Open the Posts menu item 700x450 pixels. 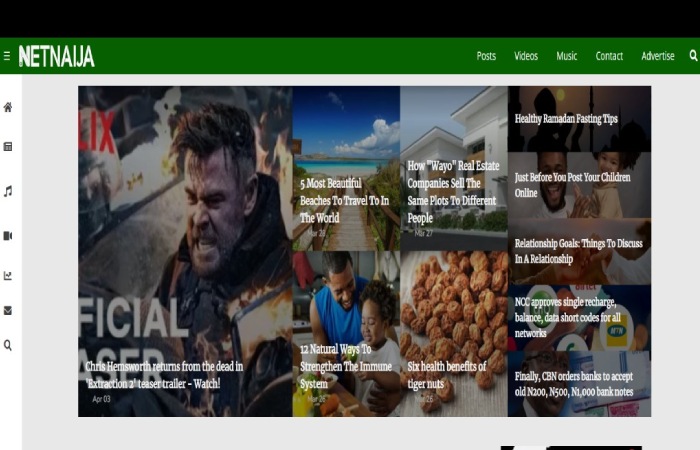[x=486, y=56]
